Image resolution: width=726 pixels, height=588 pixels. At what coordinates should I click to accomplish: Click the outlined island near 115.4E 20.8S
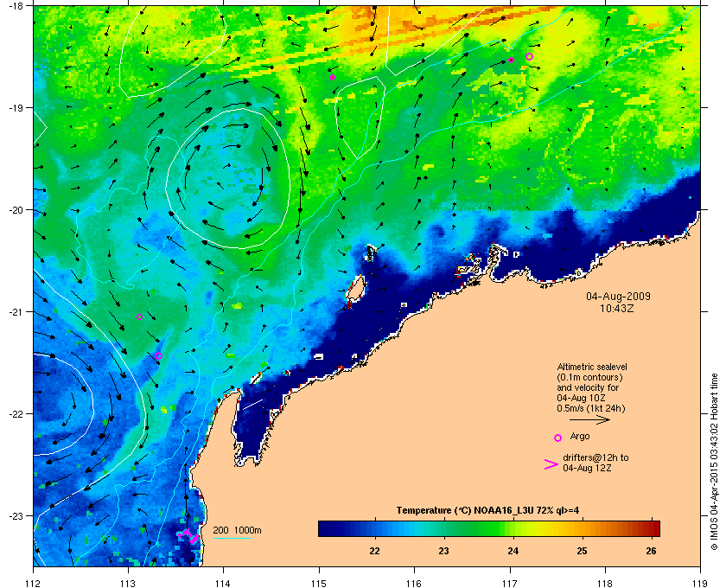pos(355,288)
